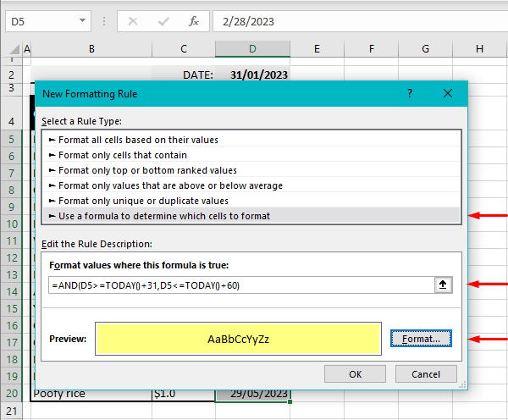
Task: Select 'Format only cells that contain'
Action: coord(251,155)
